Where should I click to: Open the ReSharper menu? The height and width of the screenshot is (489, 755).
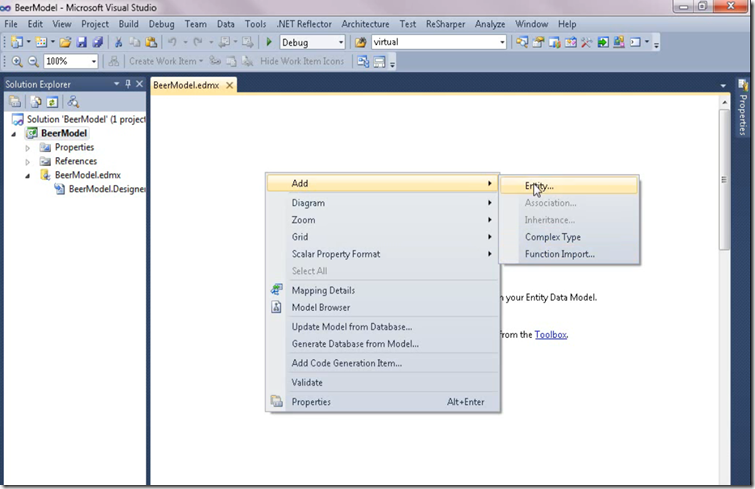pyautogui.click(x=445, y=24)
